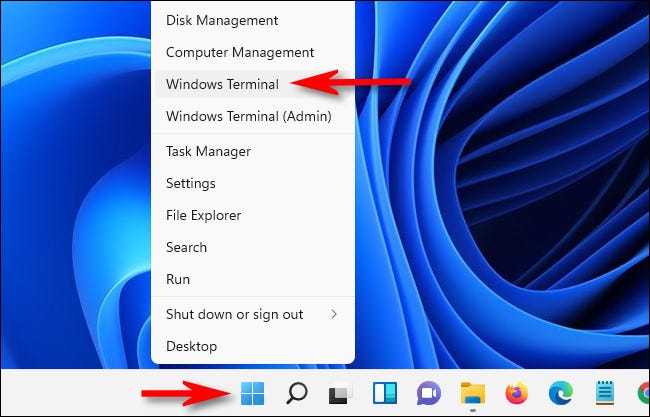Select Settings in the power user menu

(190, 183)
